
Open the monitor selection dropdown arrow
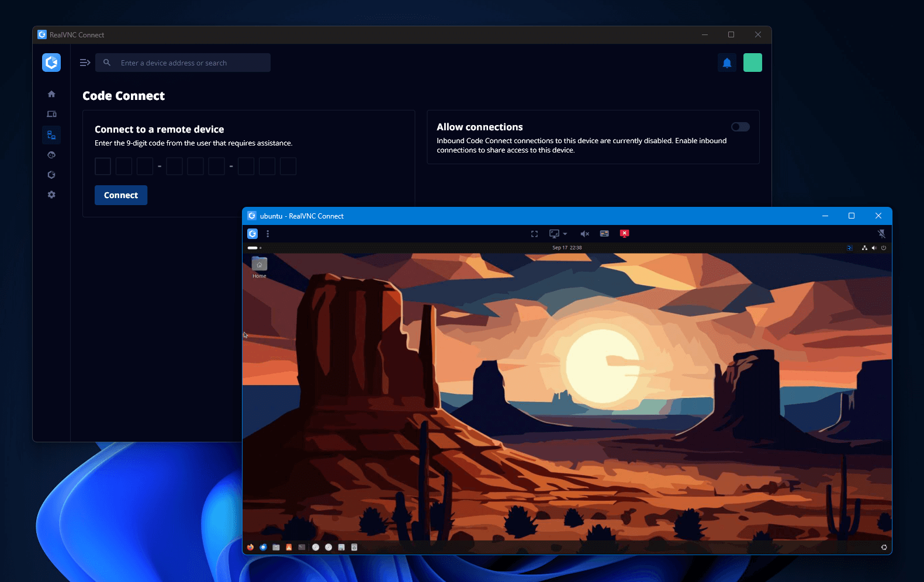[x=565, y=234]
